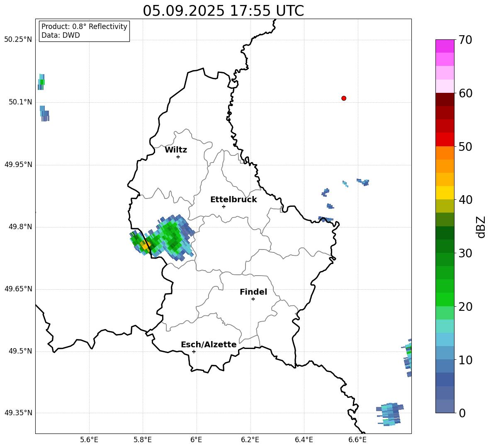The image size is (491, 448).
Task: Click the 6.4°E longitude label
Action: (304, 440)
